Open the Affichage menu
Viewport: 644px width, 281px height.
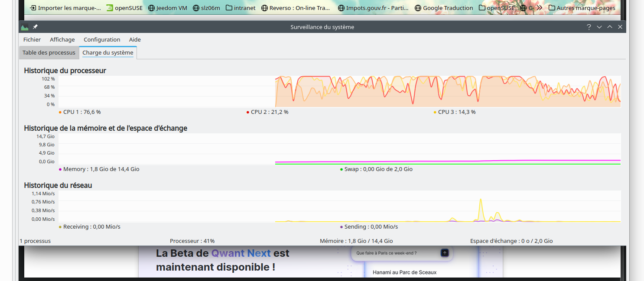tap(62, 39)
